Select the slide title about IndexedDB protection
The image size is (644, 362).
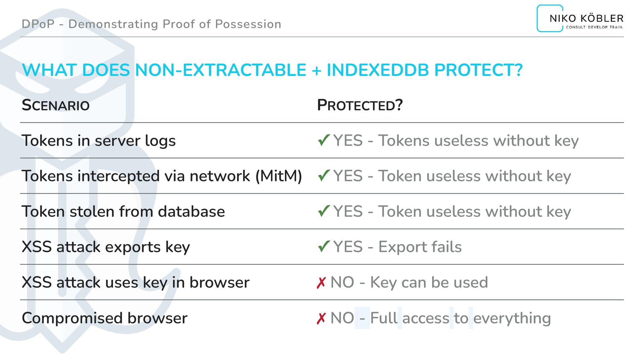pos(272,70)
